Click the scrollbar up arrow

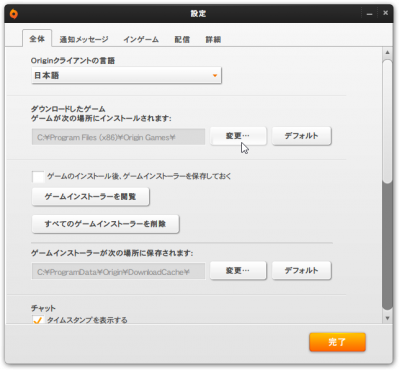[387, 52]
